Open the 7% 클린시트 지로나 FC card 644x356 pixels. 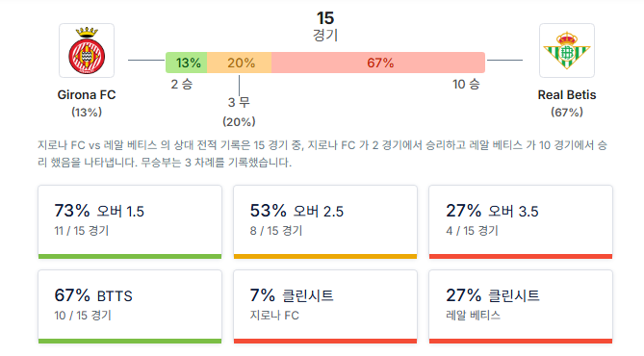(325, 307)
